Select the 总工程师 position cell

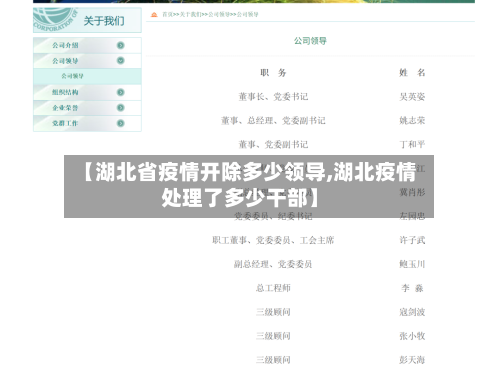coord(273,288)
